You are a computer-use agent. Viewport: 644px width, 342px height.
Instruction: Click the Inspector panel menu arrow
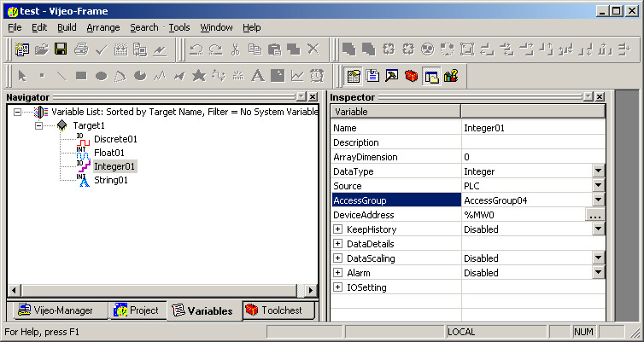coord(588,96)
